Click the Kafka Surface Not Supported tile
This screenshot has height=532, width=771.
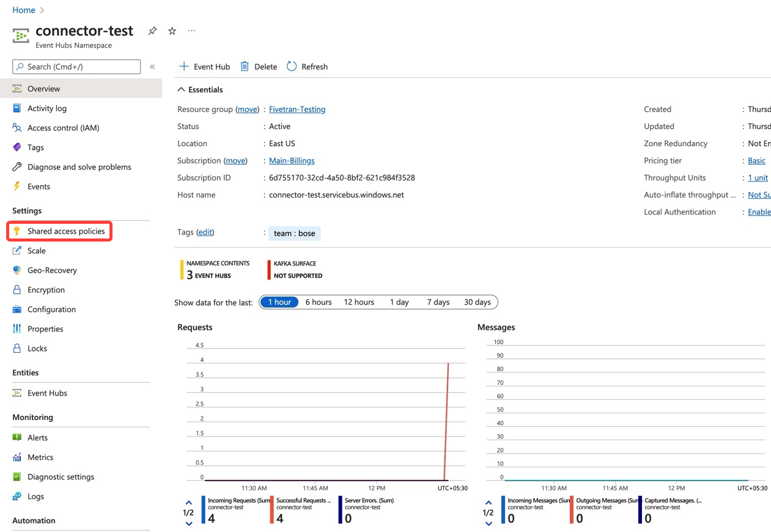click(295, 270)
